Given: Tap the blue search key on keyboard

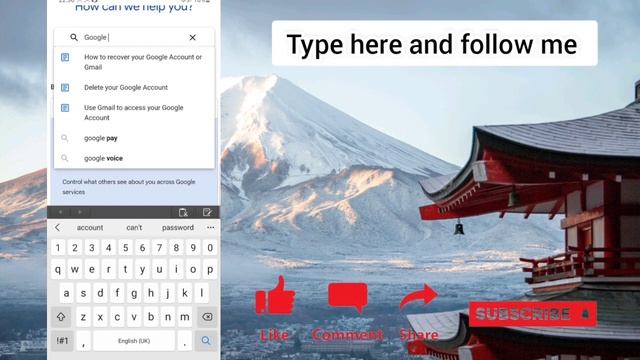Looking at the screenshot, I should click(x=206, y=340).
